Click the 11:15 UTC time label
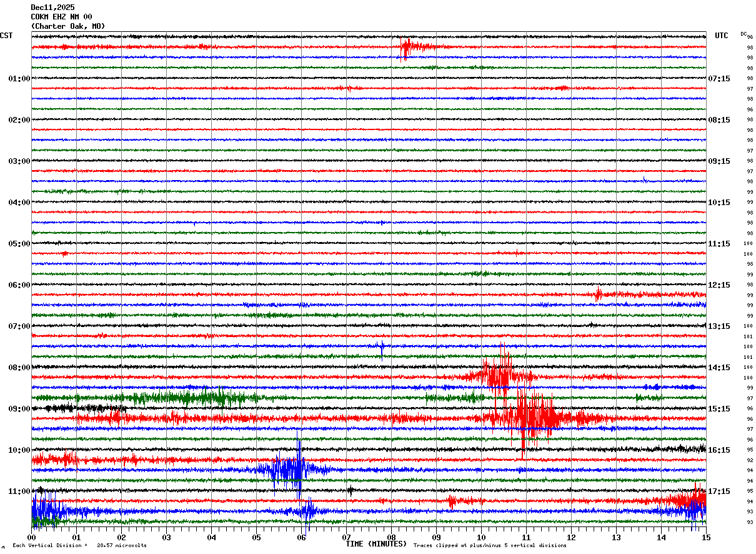Image resolution: width=756 pixels, height=554 pixels. 719,244
